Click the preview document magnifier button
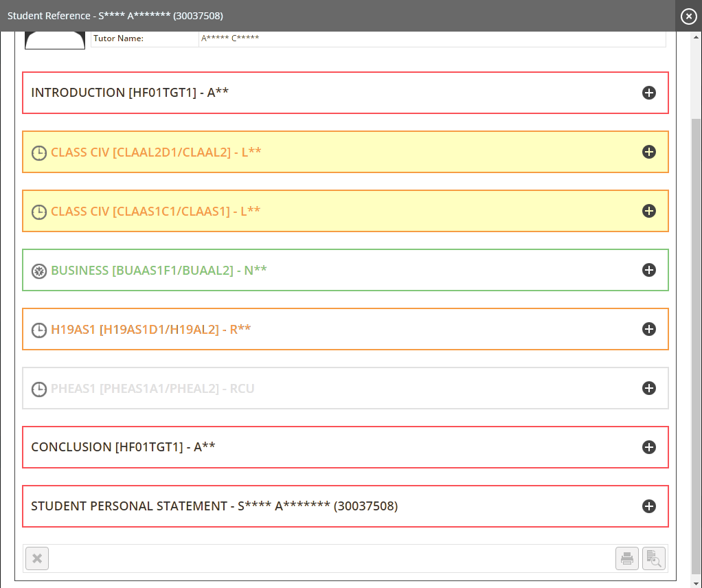The width and height of the screenshot is (702, 588). [x=654, y=558]
